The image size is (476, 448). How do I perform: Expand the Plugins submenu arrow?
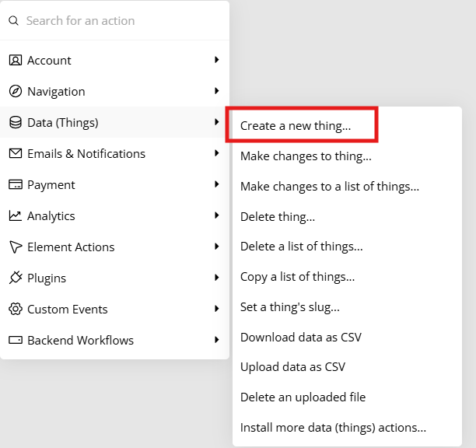[x=216, y=277]
